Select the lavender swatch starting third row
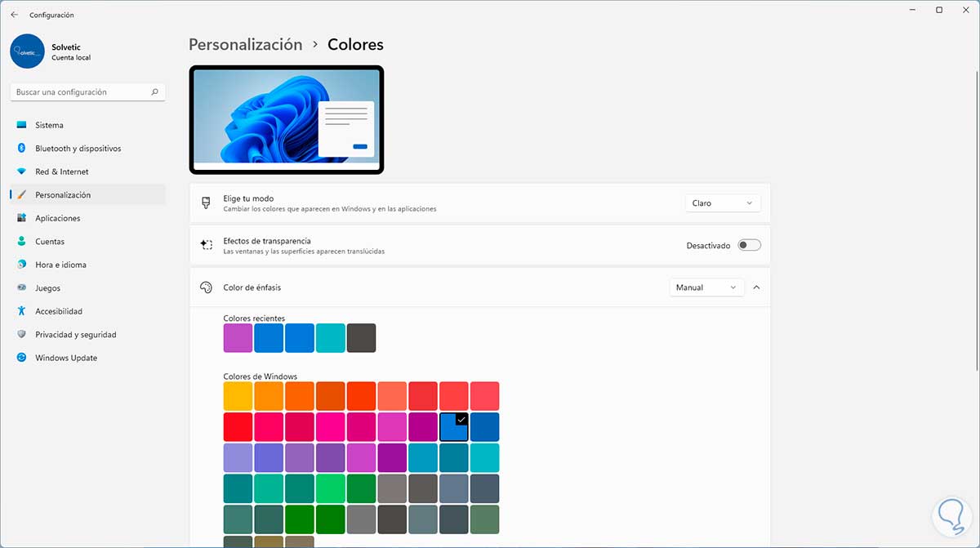The width and height of the screenshot is (980, 548). (x=238, y=458)
